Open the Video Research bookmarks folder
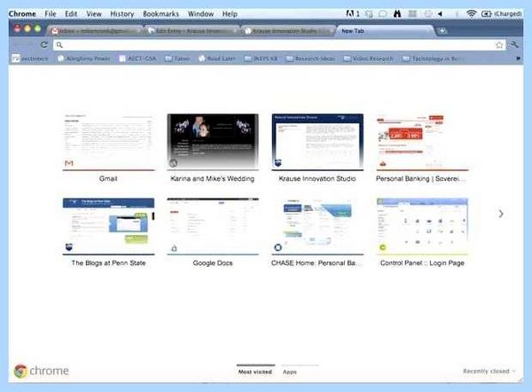Viewport: 532px width, 392px height. pyautogui.click(x=369, y=59)
